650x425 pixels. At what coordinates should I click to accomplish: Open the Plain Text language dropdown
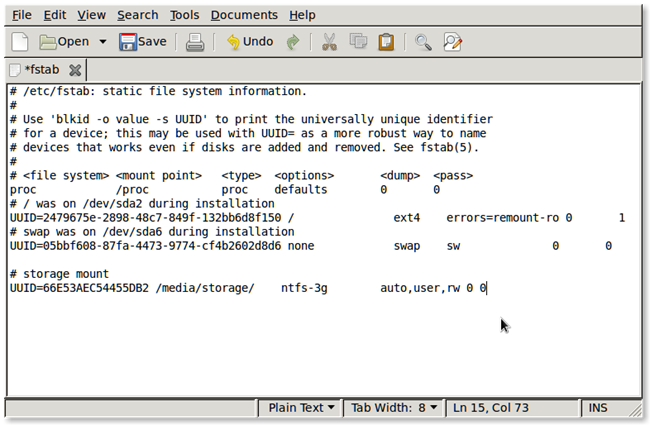point(301,408)
